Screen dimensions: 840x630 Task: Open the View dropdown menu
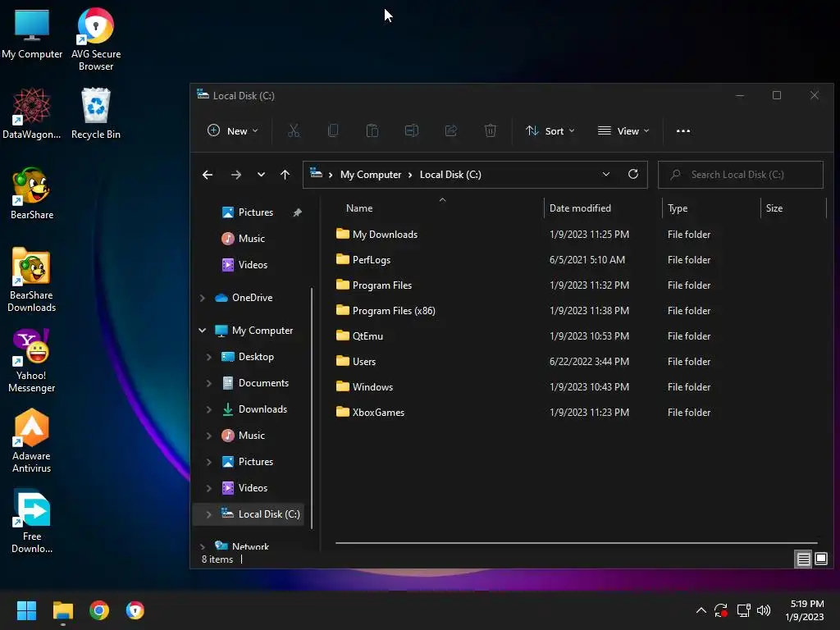623,130
